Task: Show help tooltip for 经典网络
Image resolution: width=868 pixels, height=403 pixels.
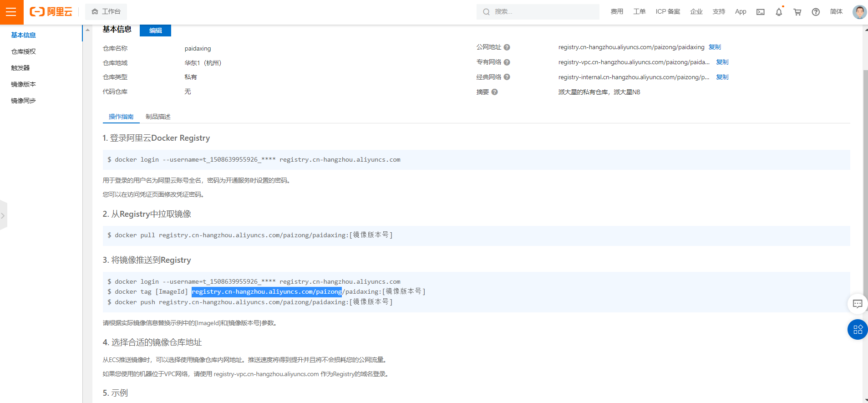Action: click(507, 77)
